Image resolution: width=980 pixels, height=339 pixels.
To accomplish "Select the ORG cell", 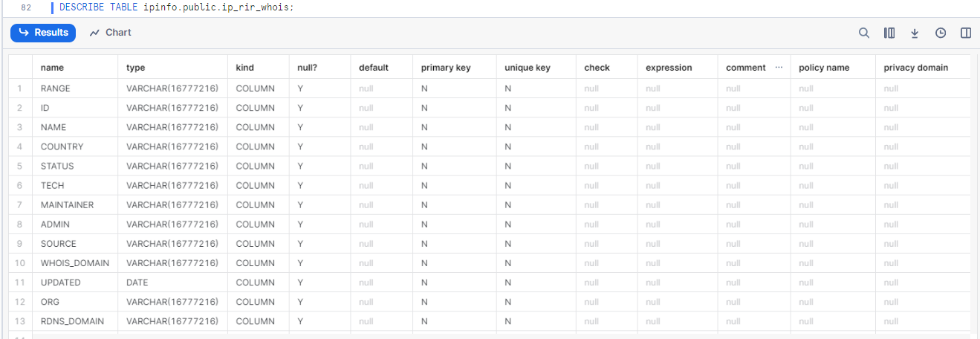I will (x=75, y=302).
